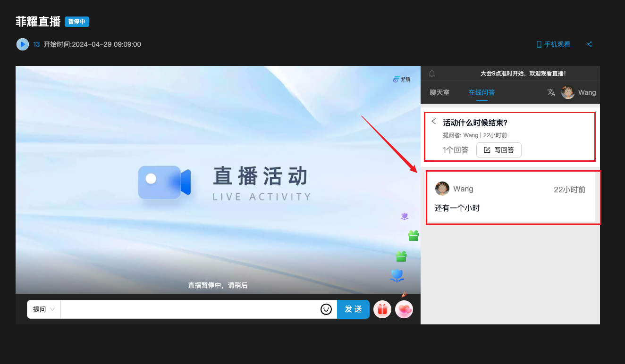The width and height of the screenshot is (625, 364).
Task: Open Wang's profile avatar in the tab bar
Action: [567, 92]
